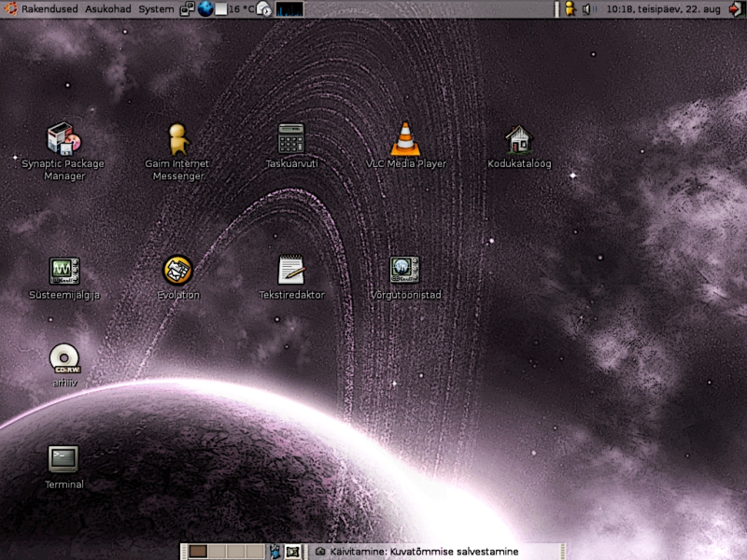Click the show desktop icon in bottom panel
This screenshot has height=560, width=747.
292,552
